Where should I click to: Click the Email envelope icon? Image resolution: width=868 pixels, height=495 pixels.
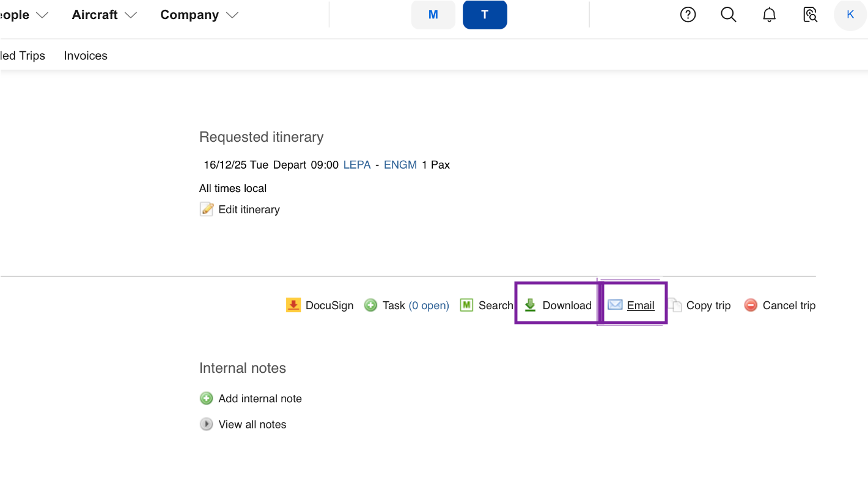tap(614, 305)
